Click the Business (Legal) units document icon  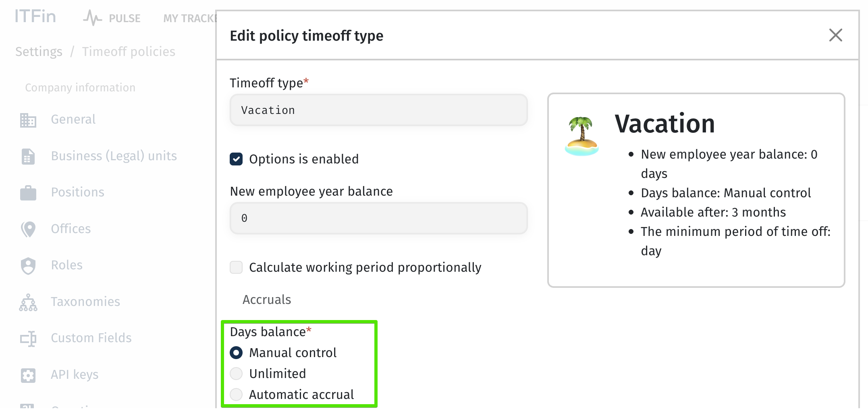tap(28, 157)
